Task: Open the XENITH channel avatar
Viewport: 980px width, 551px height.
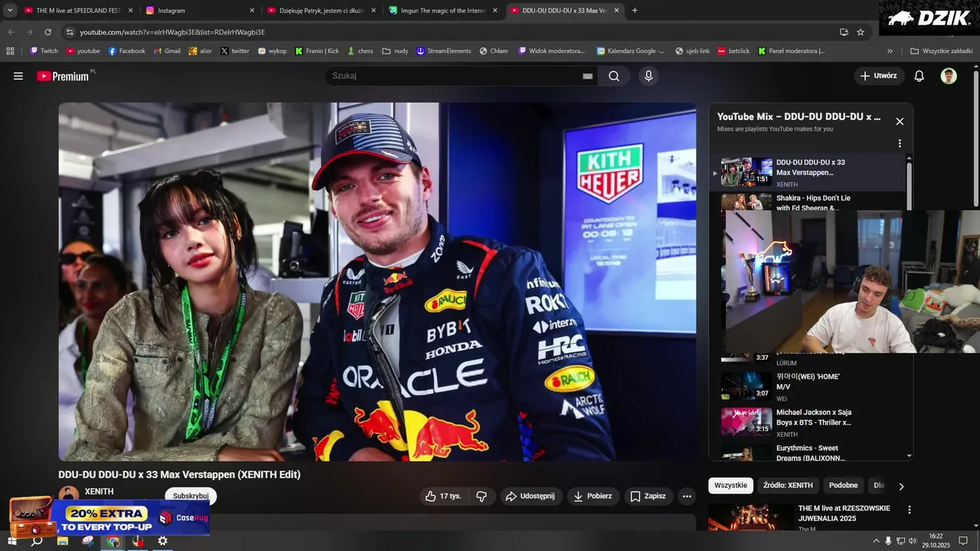Action: click(69, 495)
